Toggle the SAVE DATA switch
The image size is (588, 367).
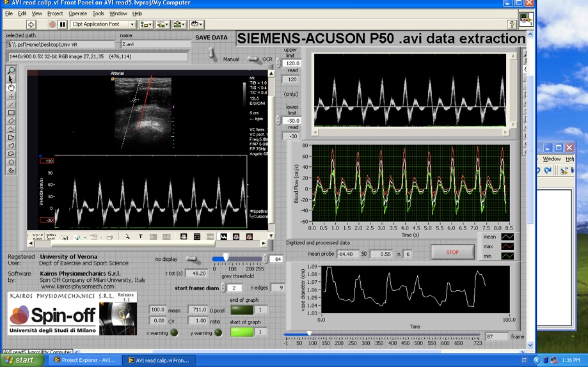click(212, 53)
